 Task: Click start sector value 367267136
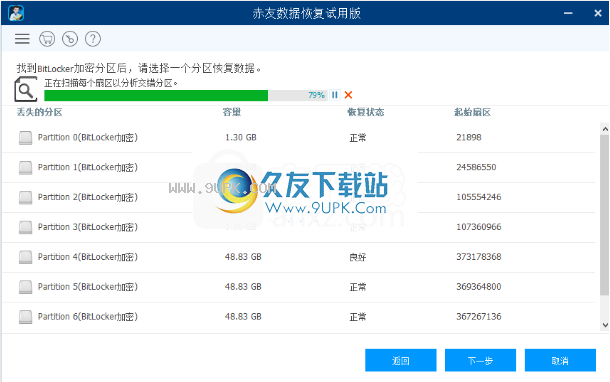479,317
